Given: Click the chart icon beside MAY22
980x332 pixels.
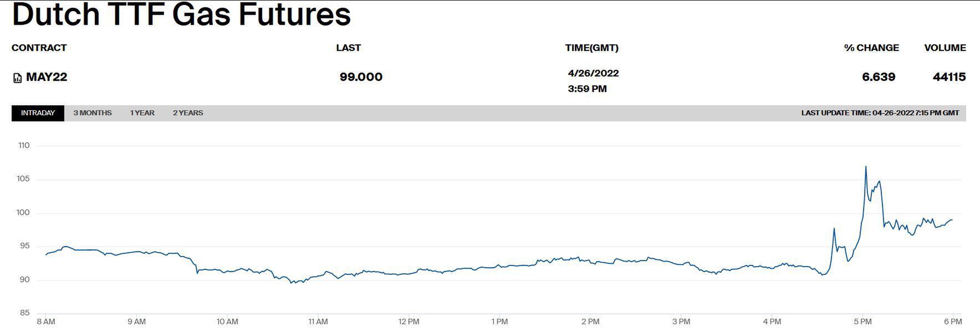Looking at the screenshot, I should (17, 78).
